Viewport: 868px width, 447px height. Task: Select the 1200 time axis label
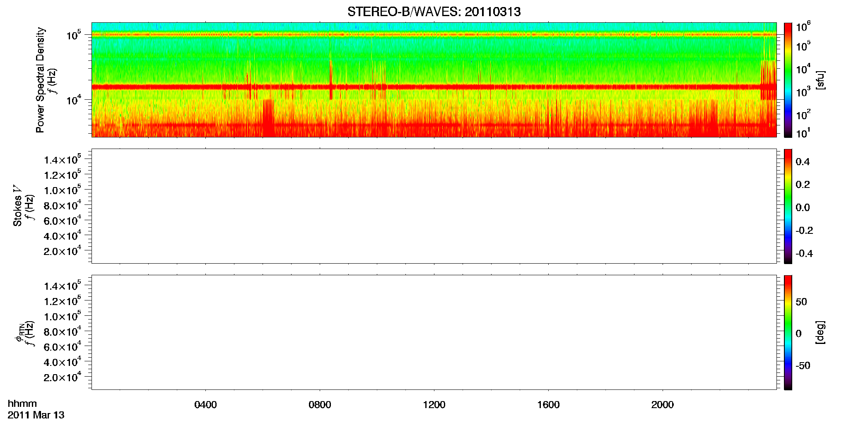point(434,405)
